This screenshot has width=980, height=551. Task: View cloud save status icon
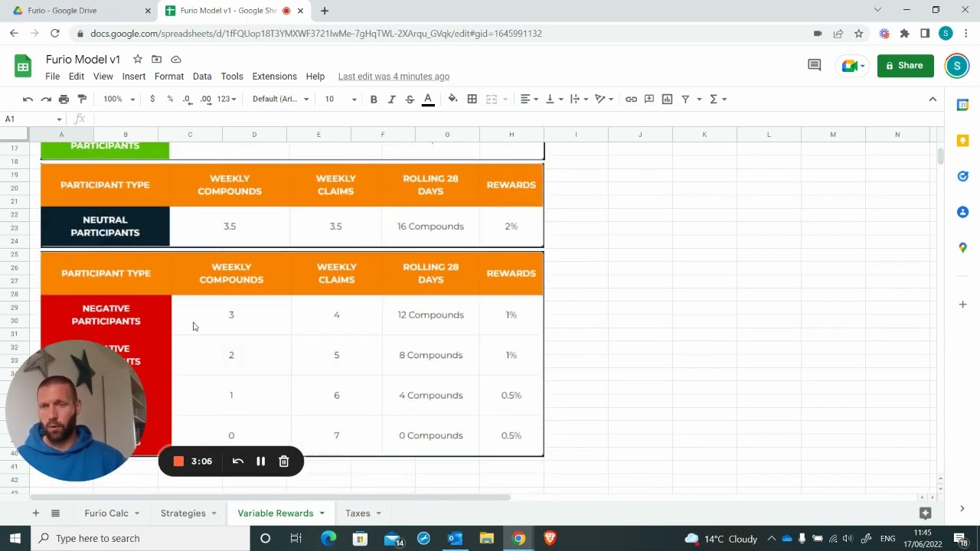(x=176, y=59)
